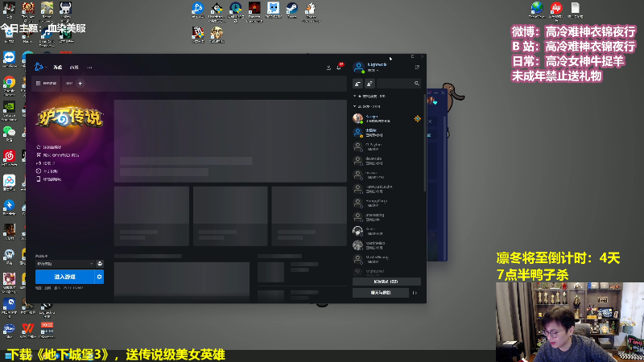Click the star favorite link under Hearthstone logo
Viewport: 644px width, 362px height.
[x=49, y=147]
